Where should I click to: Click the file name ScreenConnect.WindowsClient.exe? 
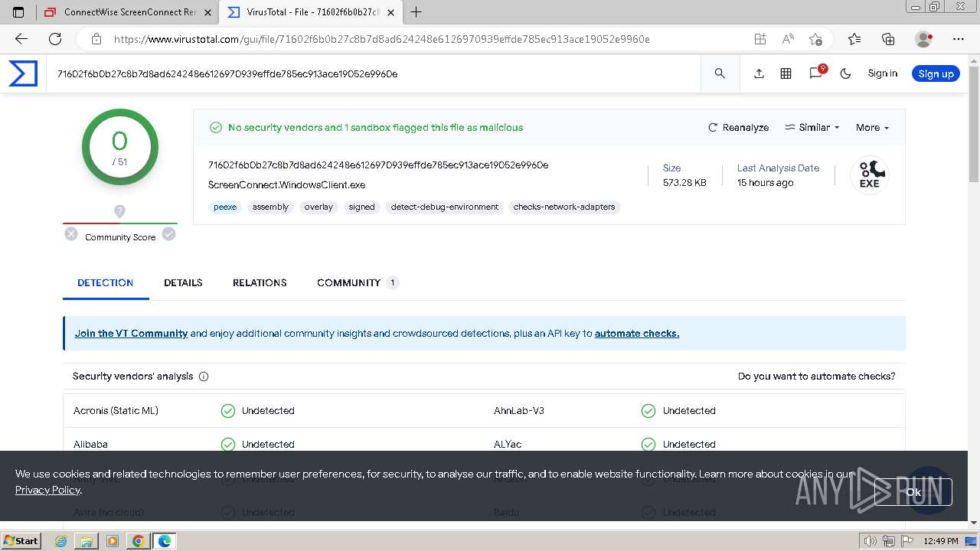287,184
